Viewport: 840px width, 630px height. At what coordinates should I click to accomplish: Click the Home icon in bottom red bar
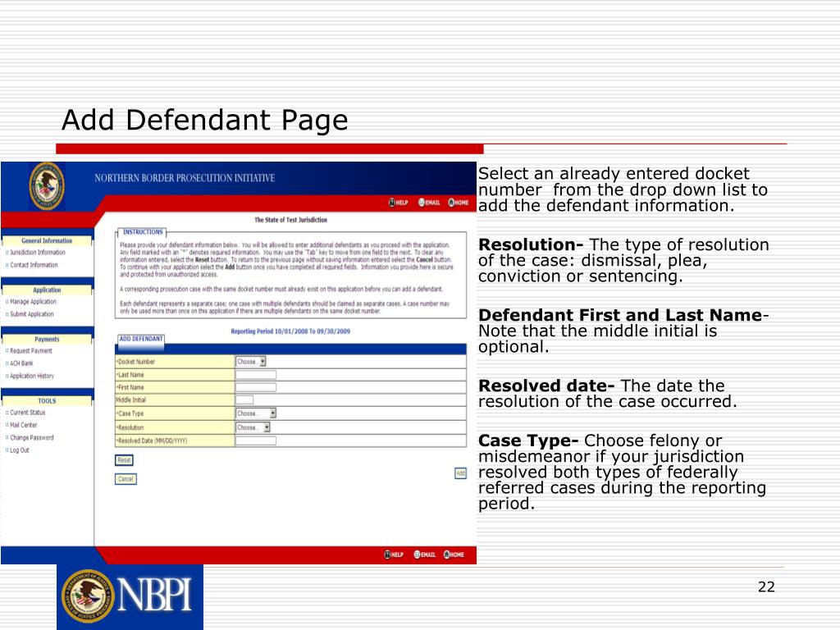454,555
